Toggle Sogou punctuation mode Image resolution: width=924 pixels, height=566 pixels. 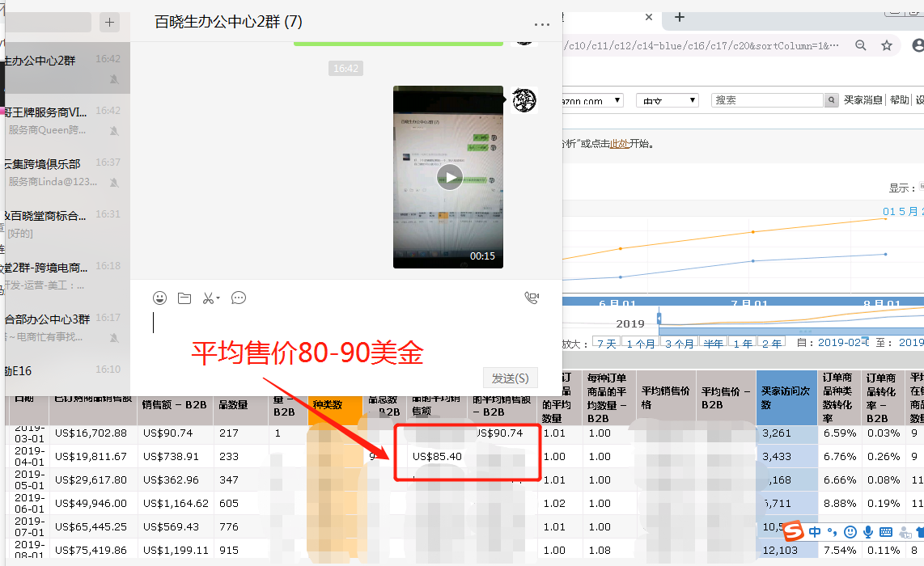(832, 532)
